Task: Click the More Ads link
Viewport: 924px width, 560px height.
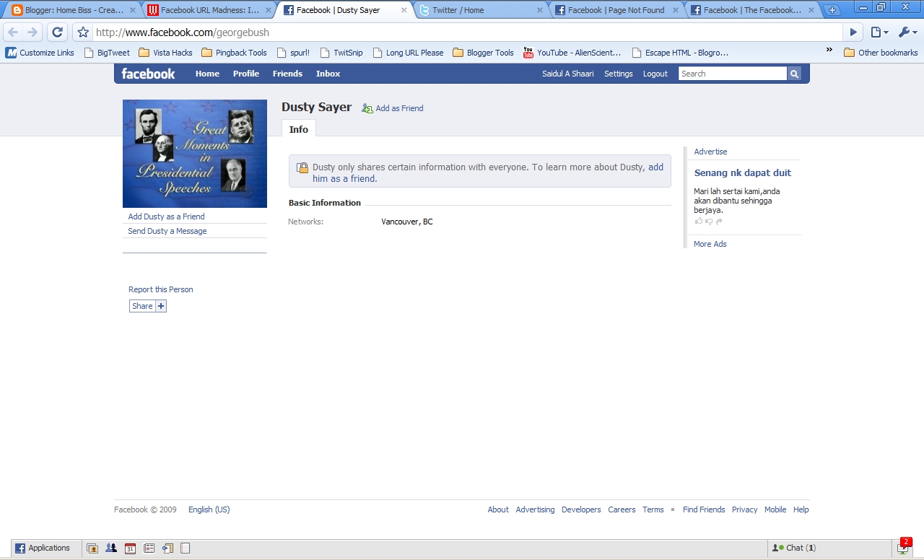Action: tap(710, 244)
